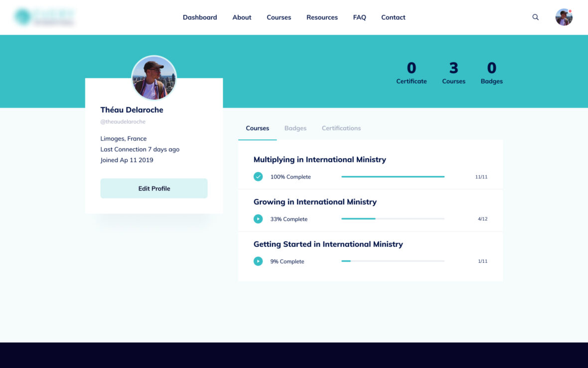Switch to the Badges tab
The height and width of the screenshot is (368, 588).
295,128
